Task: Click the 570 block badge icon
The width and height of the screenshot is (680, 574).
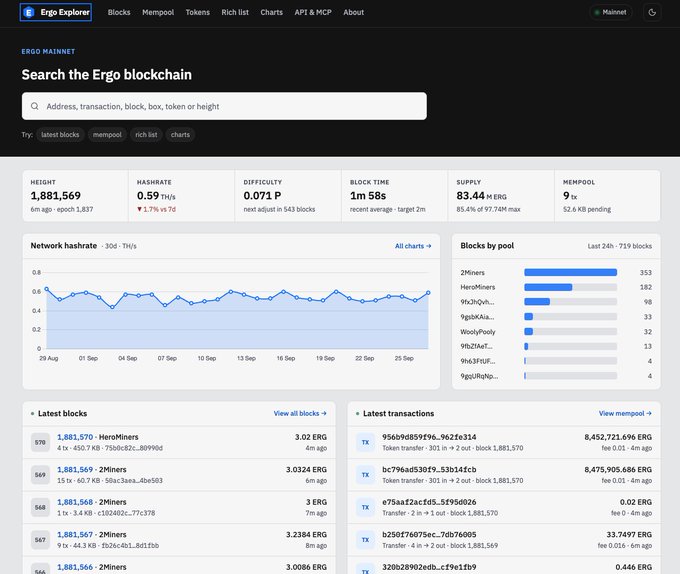Action: 40,442
